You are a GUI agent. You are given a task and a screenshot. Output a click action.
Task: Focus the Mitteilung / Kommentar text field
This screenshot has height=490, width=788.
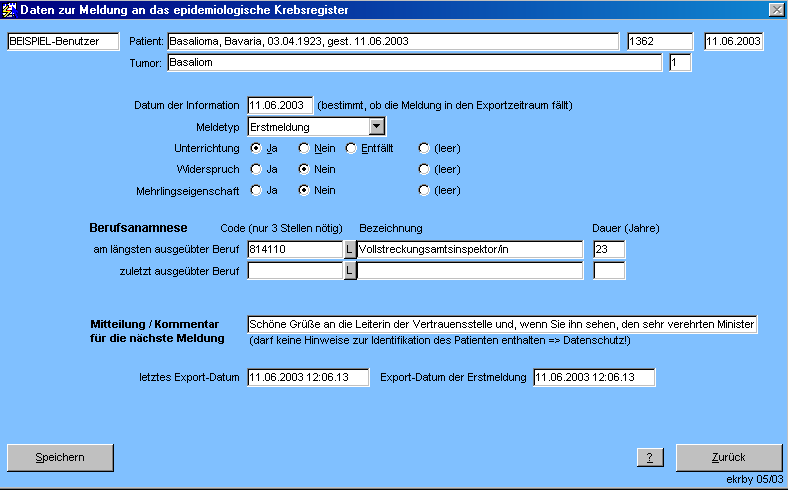[502, 324]
